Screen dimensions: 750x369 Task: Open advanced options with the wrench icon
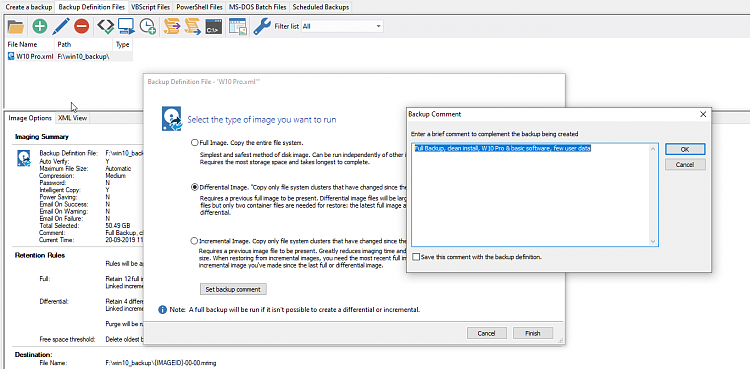pyautogui.click(x=262, y=26)
